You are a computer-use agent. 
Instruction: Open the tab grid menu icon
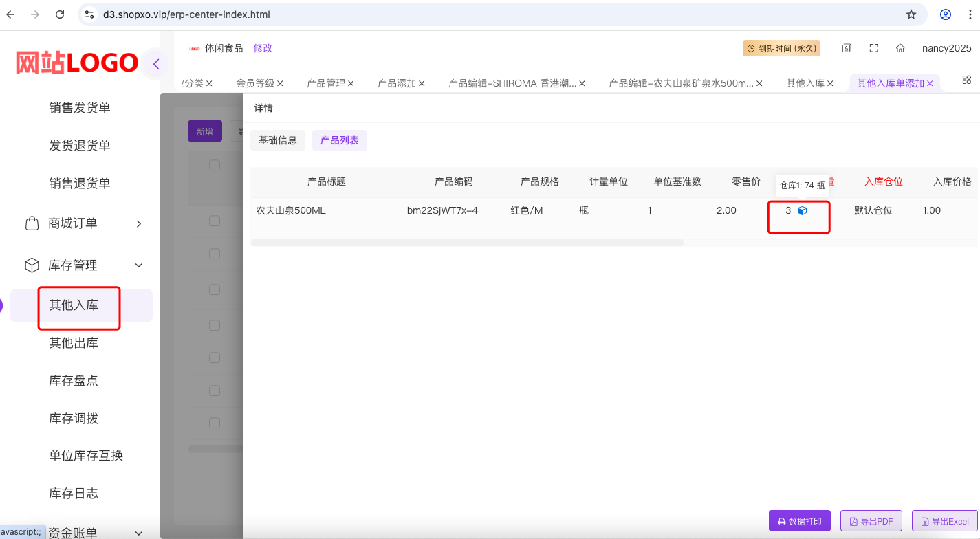966,80
